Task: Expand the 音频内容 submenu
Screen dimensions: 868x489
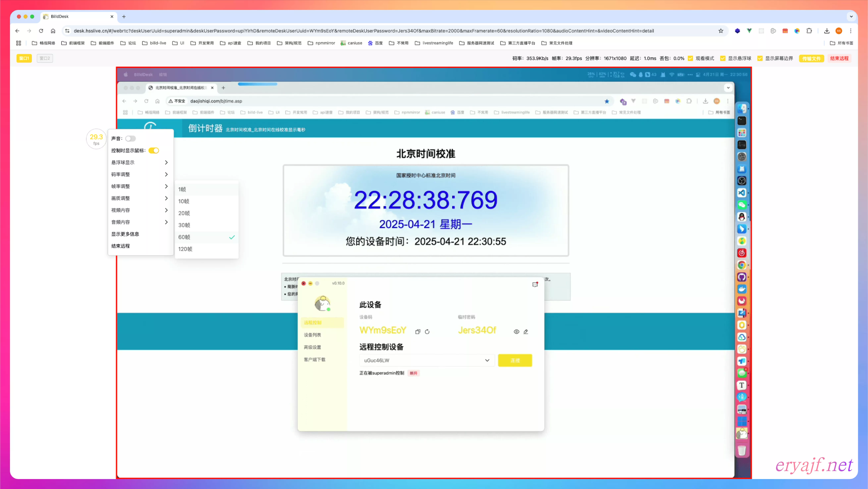Action: coord(139,222)
